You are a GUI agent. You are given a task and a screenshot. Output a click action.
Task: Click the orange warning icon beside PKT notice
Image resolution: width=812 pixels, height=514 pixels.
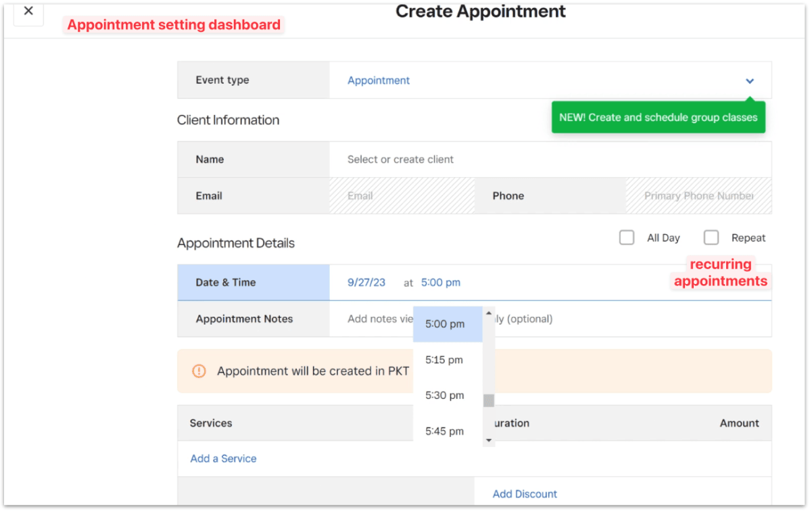click(x=199, y=371)
